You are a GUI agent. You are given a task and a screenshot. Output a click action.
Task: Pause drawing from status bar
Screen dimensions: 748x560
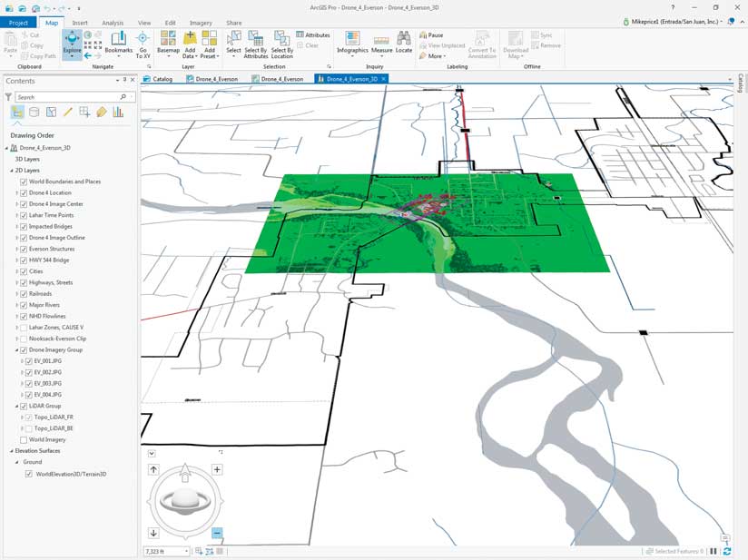714,552
